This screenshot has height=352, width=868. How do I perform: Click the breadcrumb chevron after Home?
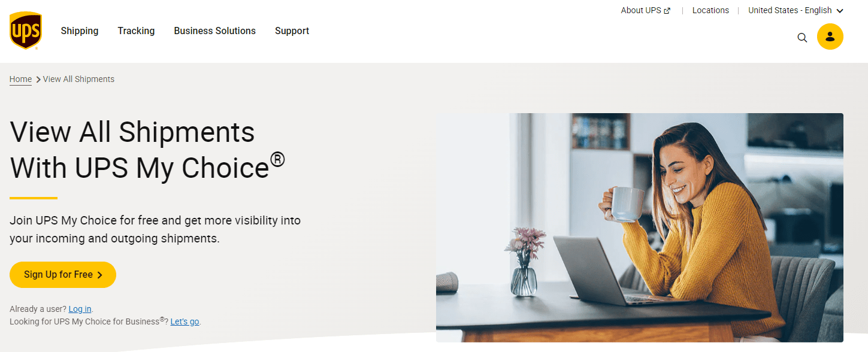pos(38,79)
